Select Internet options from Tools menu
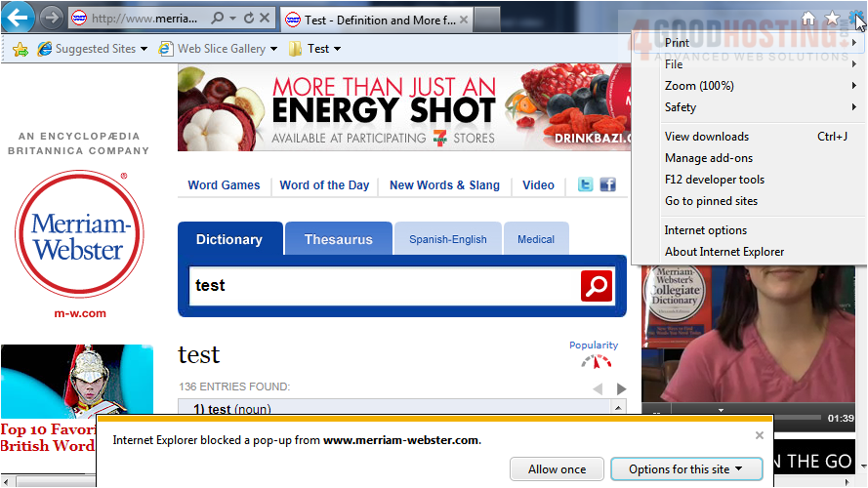Image resolution: width=868 pixels, height=488 pixels. (x=705, y=230)
